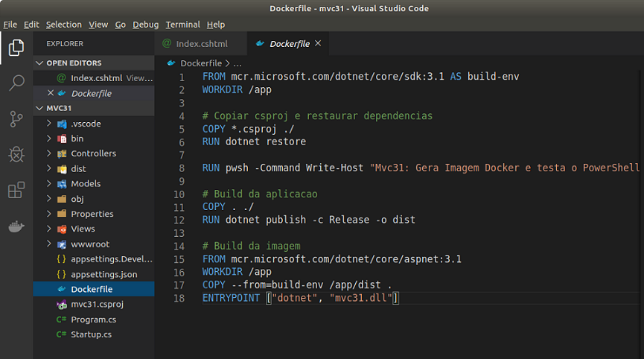Viewport: 644px width, 359px height.
Task: Open Program.cs in the explorer
Action: [94, 320]
